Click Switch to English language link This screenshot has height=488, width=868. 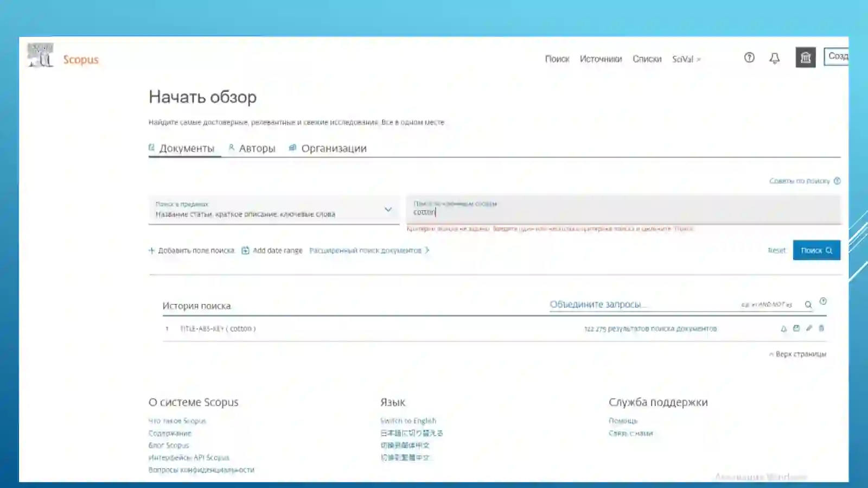pos(408,421)
